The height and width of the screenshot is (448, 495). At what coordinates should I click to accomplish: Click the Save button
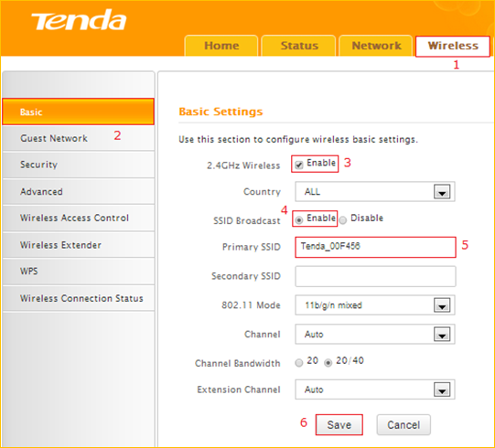click(339, 424)
